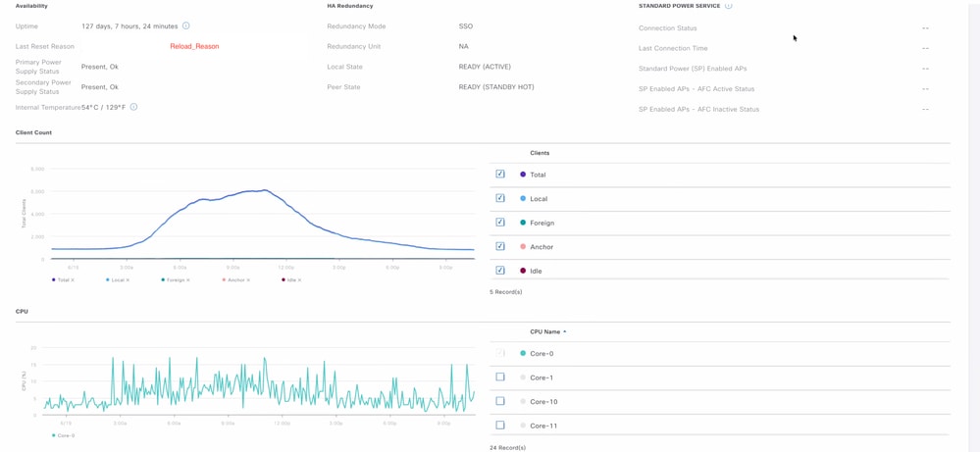
Task: Click the 'Standard Power (SP) Enabled APs' label
Action: pos(693,68)
